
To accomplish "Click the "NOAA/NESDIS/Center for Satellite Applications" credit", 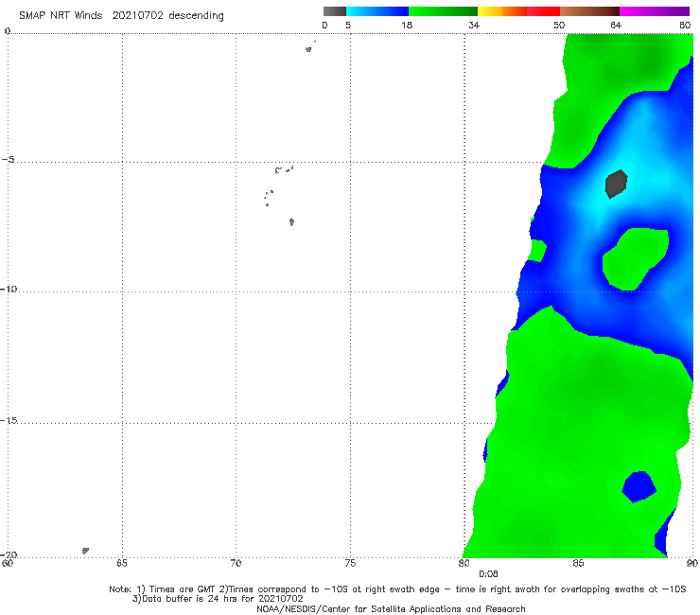I will coord(391,609).
